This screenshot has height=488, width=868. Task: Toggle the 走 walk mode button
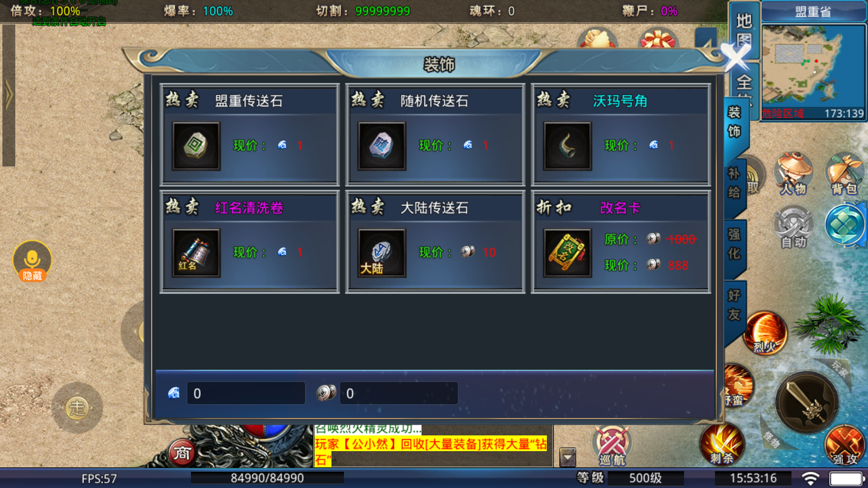coord(77,407)
